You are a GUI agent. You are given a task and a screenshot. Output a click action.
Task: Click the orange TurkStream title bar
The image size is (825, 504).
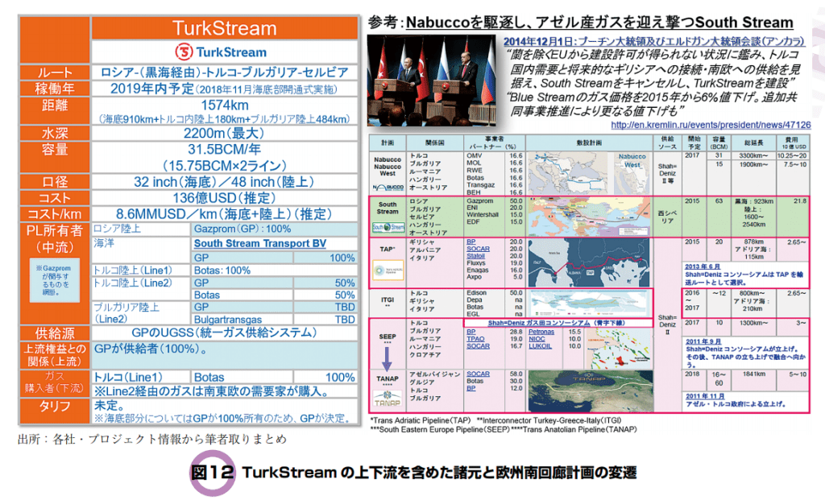[x=223, y=28]
